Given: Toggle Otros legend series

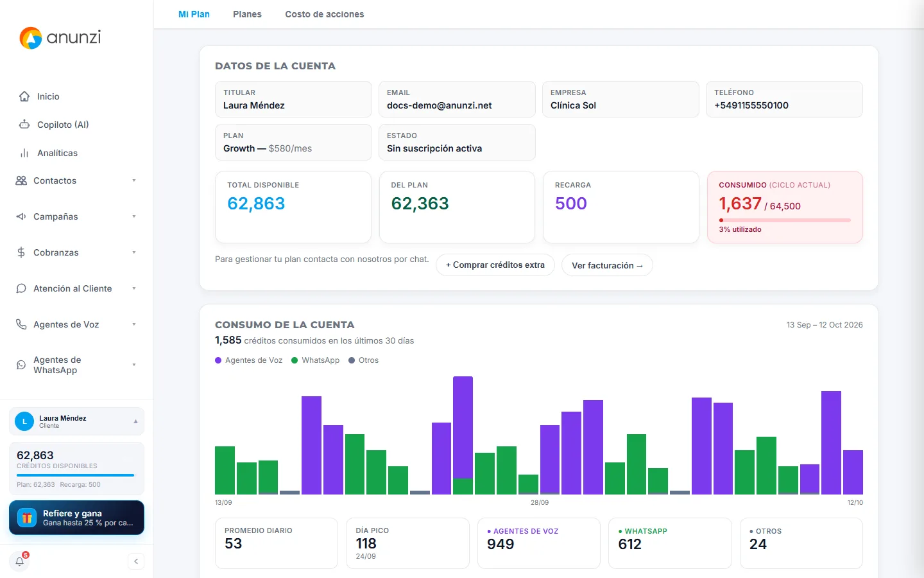Looking at the screenshot, I should point(364,360).
